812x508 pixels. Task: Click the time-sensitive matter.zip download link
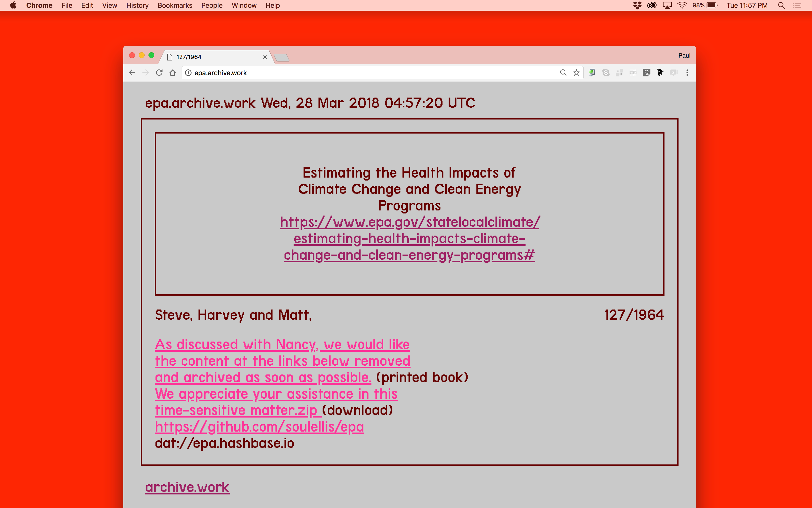tap(236, 410)
